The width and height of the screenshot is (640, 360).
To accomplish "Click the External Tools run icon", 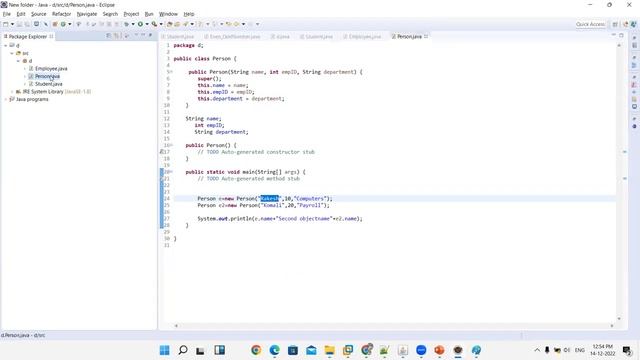I will coord(154,24).
